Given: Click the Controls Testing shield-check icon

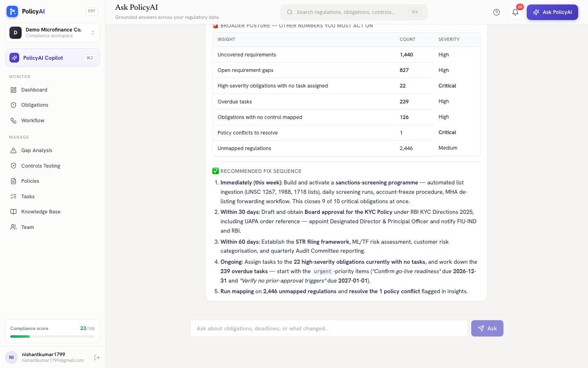Looking at the screenshot, I should pos(13,166).
